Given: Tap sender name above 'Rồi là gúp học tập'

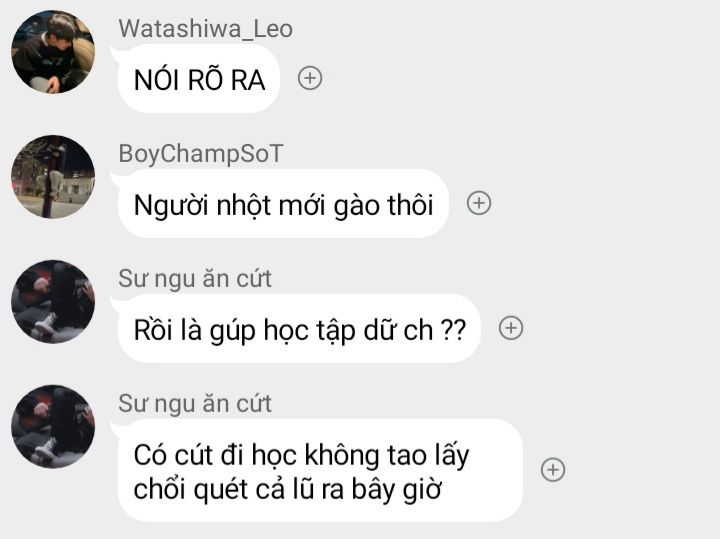Looking at the screenshot, I should (x=195, y=278).
